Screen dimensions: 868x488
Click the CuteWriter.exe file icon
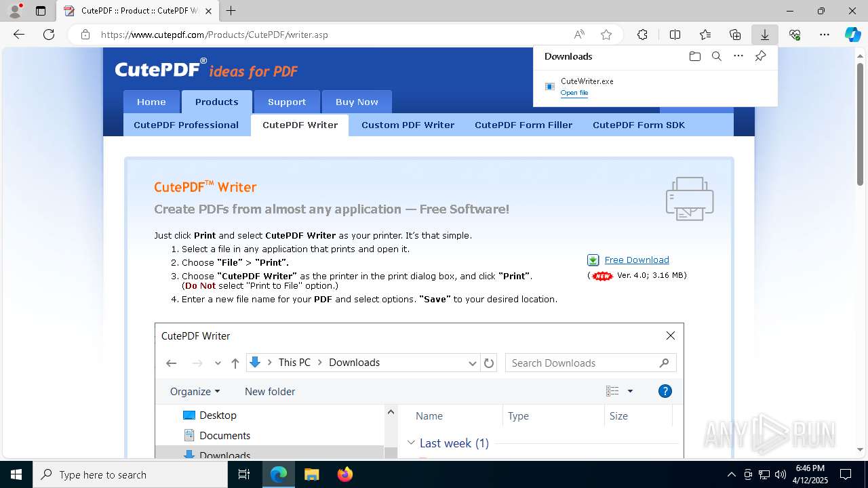point(550,86)
